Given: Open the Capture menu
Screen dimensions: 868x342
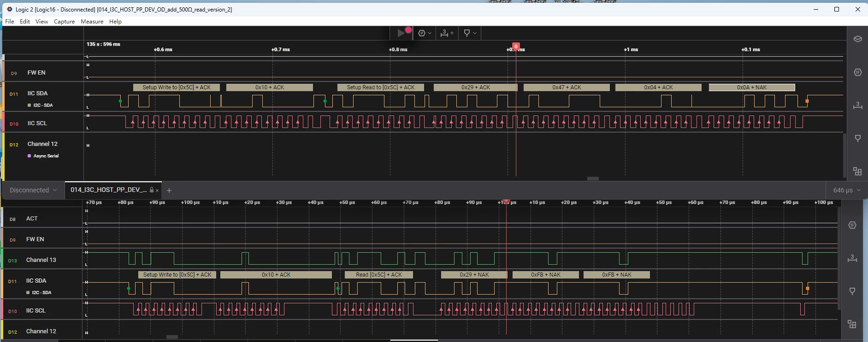Looking at the screenshot, I should 64,22.
